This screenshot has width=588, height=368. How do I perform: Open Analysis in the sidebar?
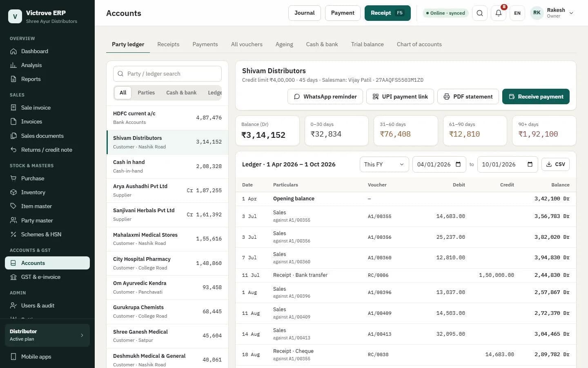click(47, 65)
